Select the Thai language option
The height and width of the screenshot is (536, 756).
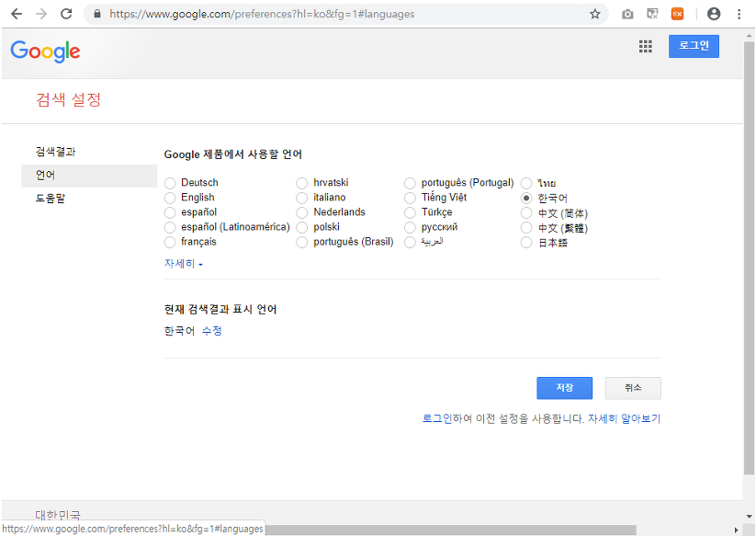pos(526,183)
